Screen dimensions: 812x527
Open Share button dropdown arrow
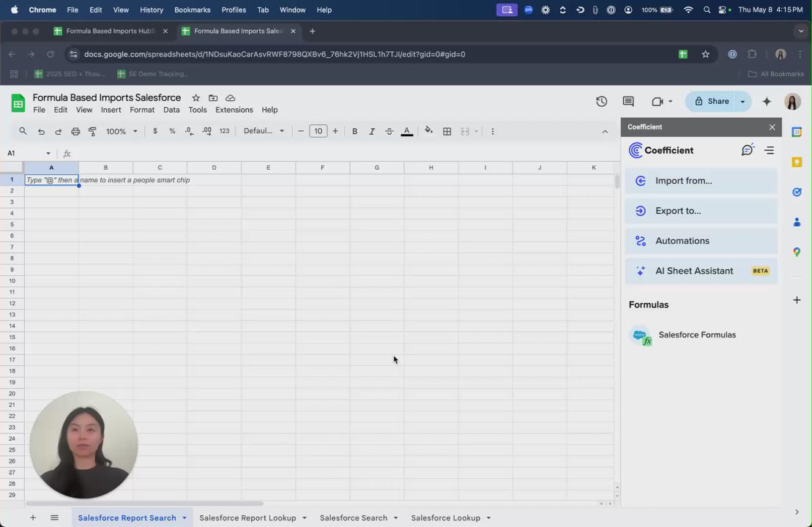(x=742, y=102)
